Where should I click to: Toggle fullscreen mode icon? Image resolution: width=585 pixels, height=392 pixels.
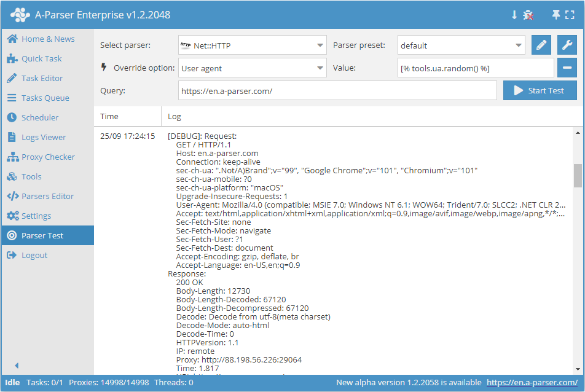click(570, 15)
